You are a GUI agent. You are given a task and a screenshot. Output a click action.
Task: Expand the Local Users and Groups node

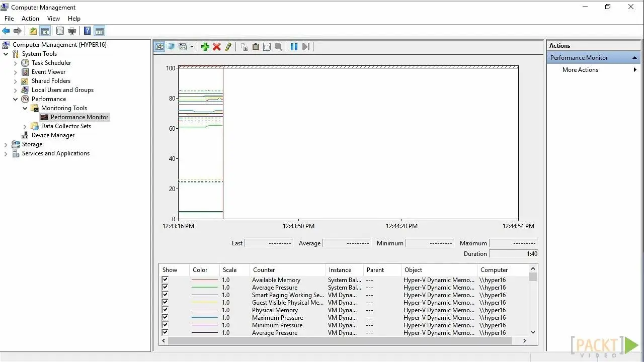tap(16, 90)
